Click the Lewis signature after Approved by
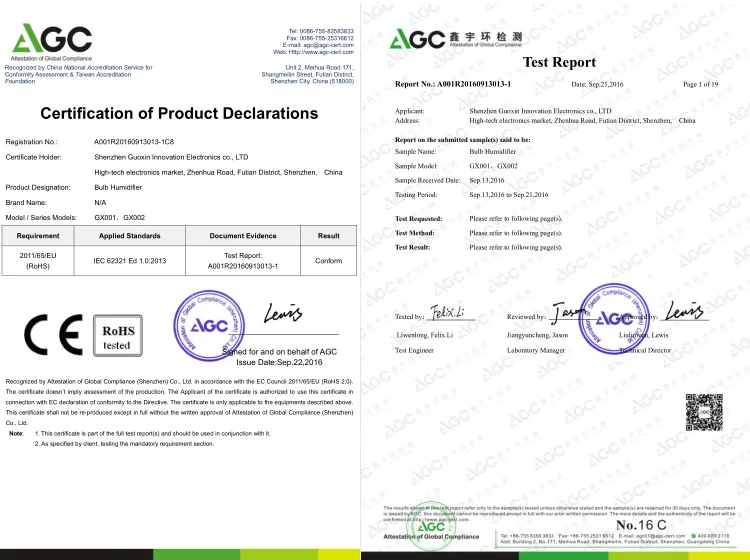 (x=684, y=310)
